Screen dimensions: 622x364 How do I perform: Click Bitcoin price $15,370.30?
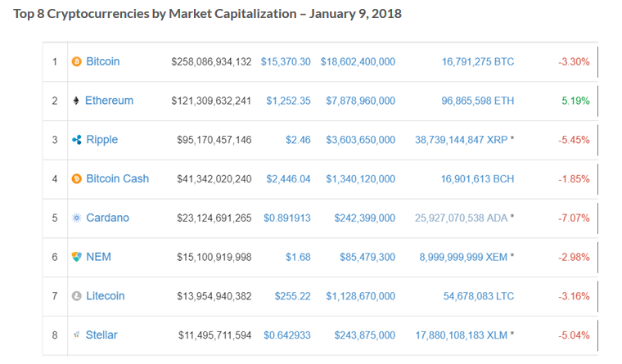(286, 62)
